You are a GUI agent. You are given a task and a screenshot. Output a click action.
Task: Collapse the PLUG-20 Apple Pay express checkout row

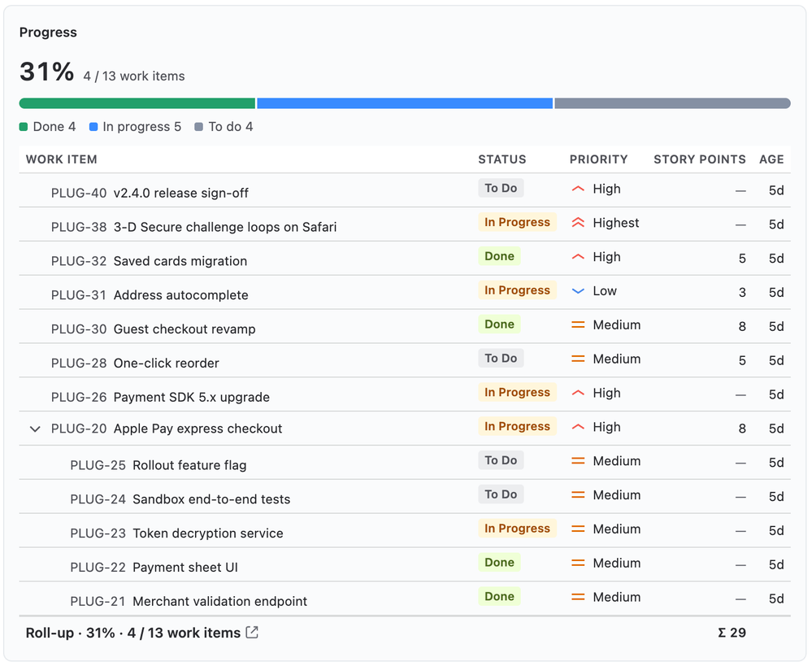tap(35, 429)
